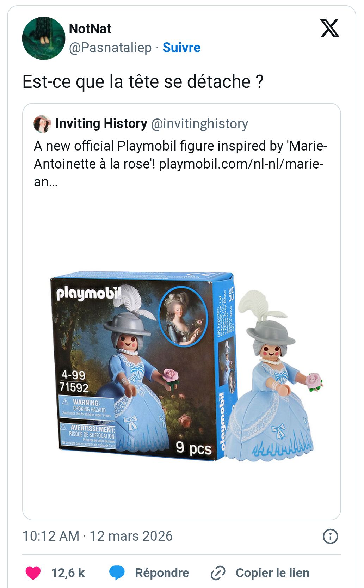
Task: Open the @invitinghistory handle
Action: (x=199, y=124)
